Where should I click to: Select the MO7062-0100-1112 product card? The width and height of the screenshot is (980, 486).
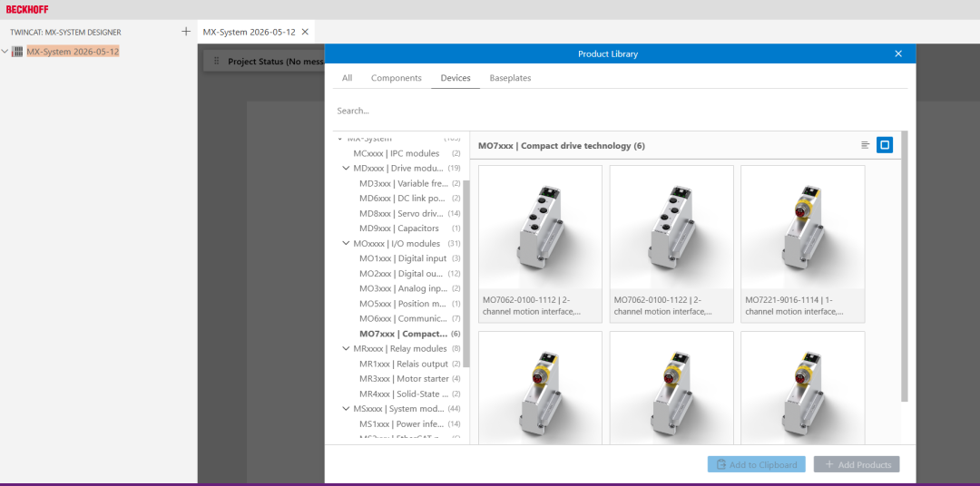(540, 244)
